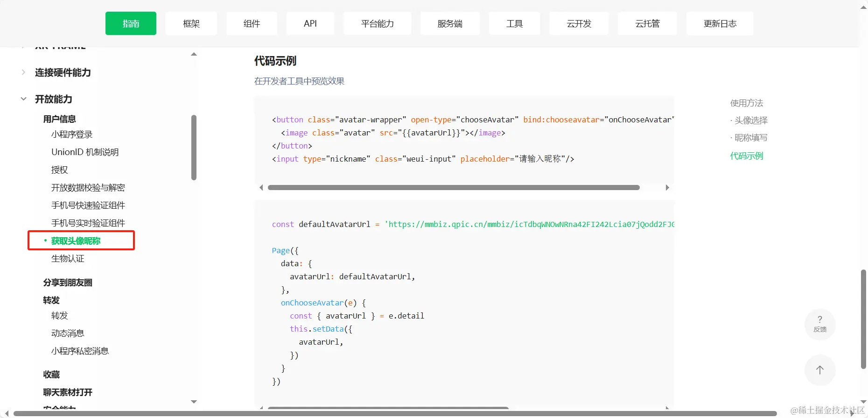Click the this.setData({ code line
This screenshot has height=418, width=868.
[321, 329]
